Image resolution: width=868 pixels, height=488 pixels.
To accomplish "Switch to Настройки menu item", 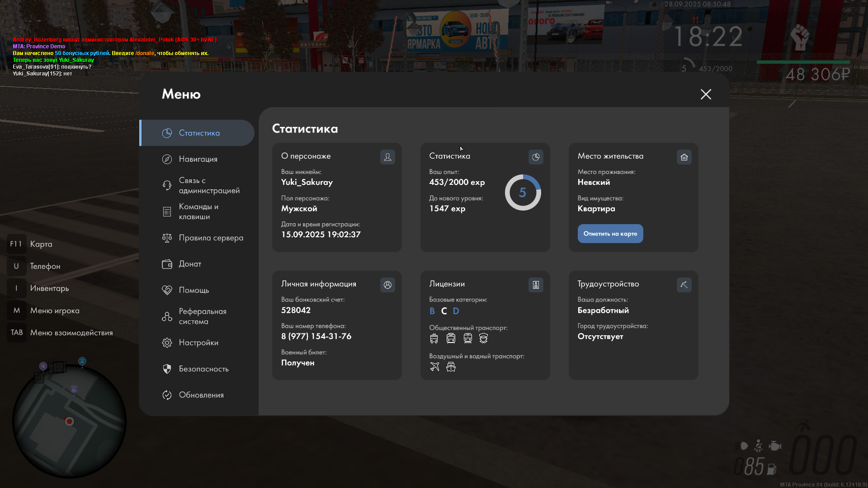I will click(x=198, y=343).
